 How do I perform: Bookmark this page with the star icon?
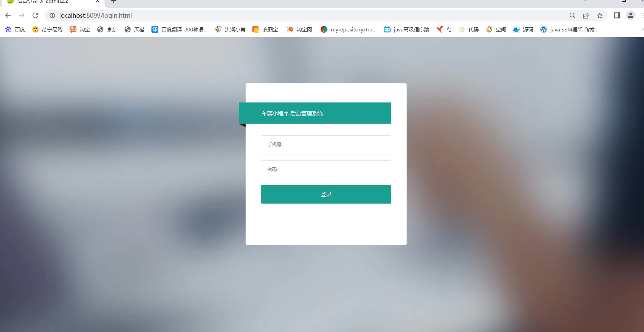pyautogui.click(x=600, y=15)
